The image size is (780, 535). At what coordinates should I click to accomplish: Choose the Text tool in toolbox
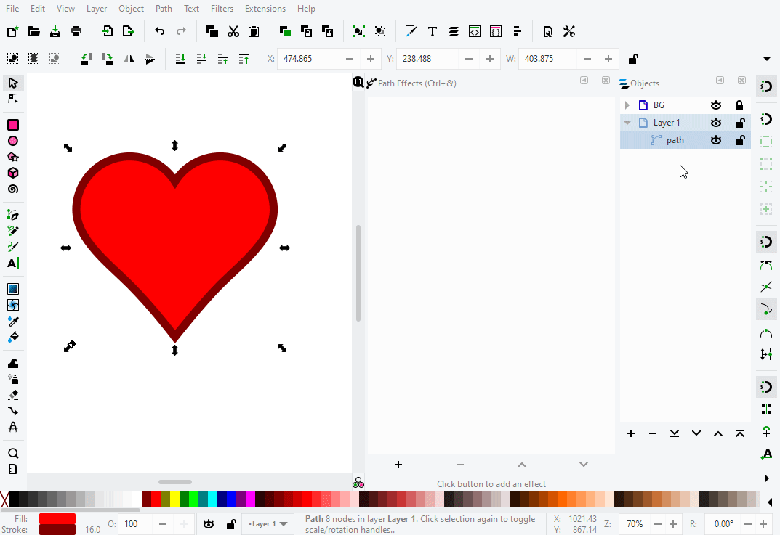[x=13, y=263]
